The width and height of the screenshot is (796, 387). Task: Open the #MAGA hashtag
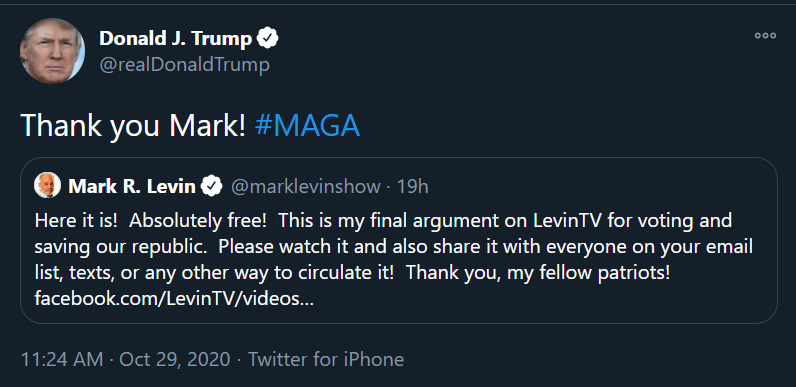tap(308, 125)
